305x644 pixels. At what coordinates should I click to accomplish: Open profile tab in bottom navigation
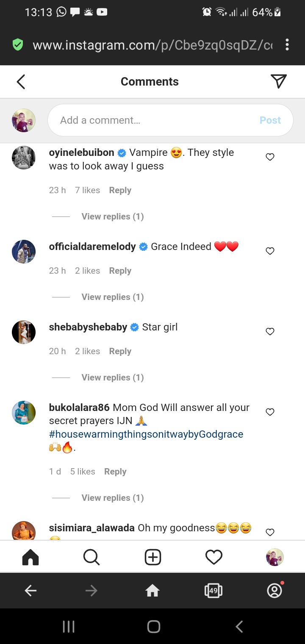tap(274, 557)
